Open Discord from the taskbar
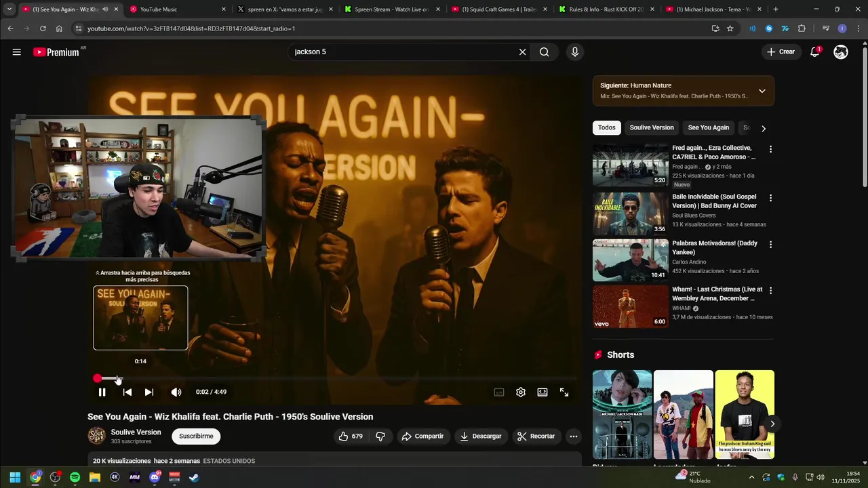This screenshot has width=868, height=488. point(155,477)
